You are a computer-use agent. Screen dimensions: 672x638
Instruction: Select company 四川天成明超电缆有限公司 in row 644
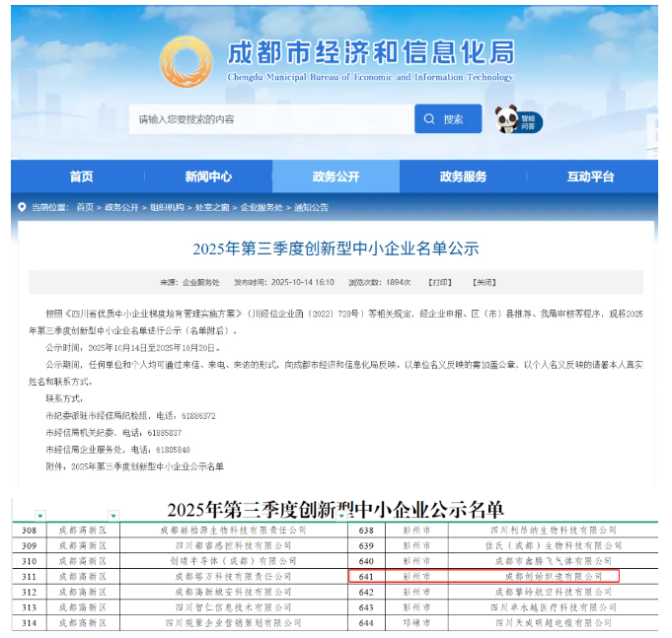pyautogui.click(x=554, y=622)
